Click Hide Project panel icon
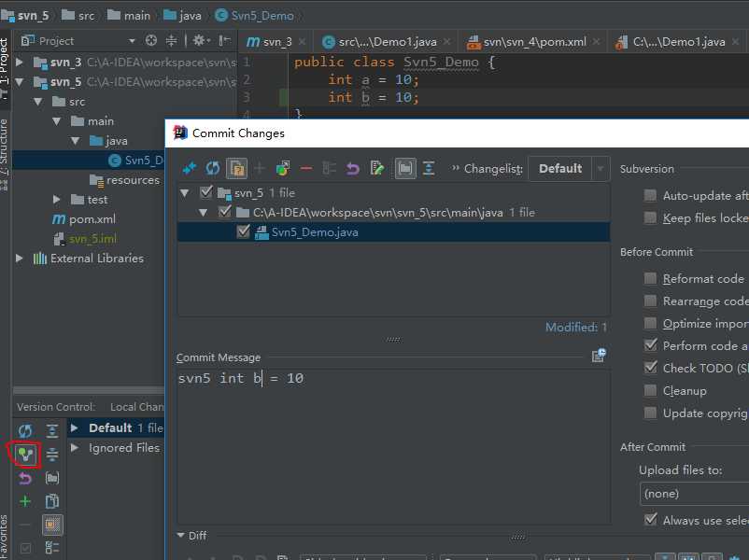Image resolution: width=749 pixels, height=560 pixels. [224, 40]
